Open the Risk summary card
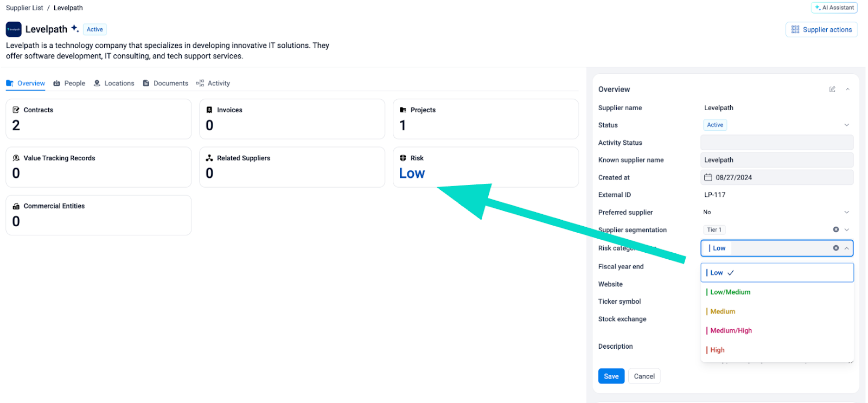The width and height of the screenshot is (868, 403). (485, 167)
